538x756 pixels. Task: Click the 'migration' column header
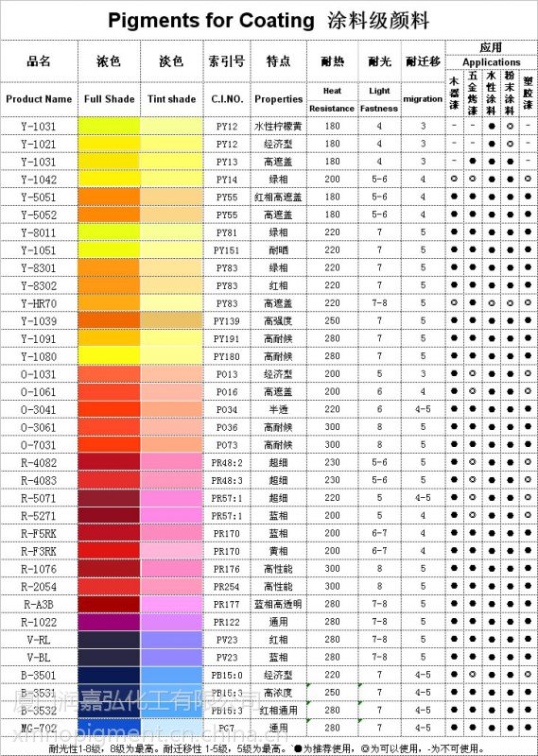click(x=423, y=99)
